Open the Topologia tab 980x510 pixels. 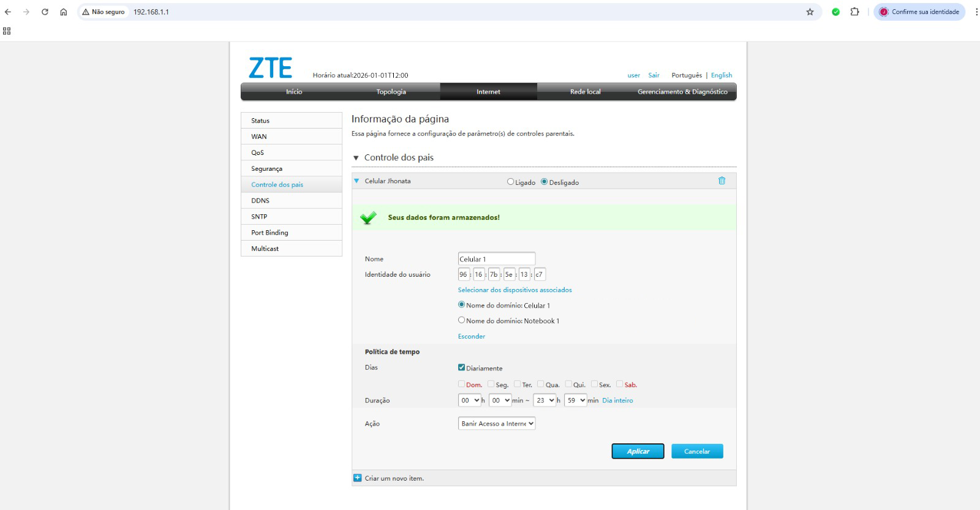coord(391,92)
